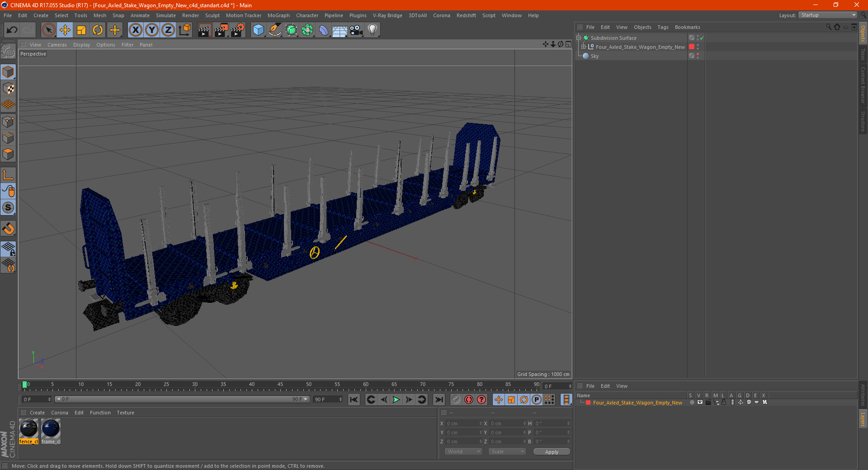Image resolution: width=868 pixels, height=470 pixels.
Task: Open the spline Pen tool
Action: [x=274, y=30]
